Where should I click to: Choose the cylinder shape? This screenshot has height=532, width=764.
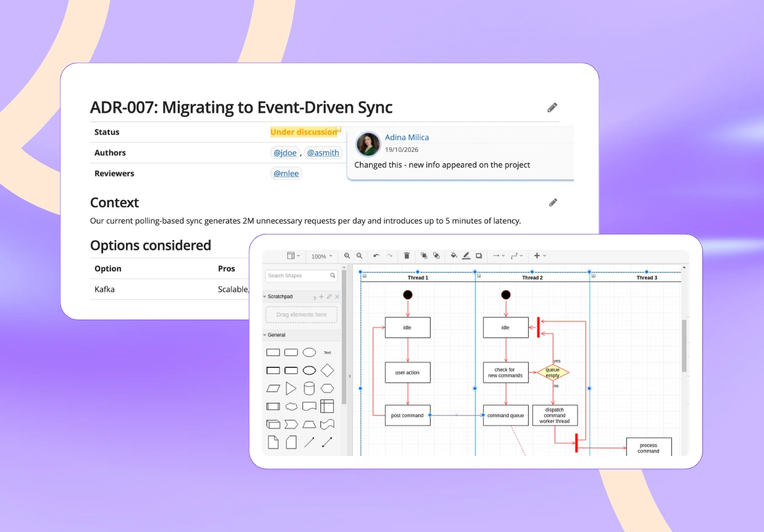point(309,388)
